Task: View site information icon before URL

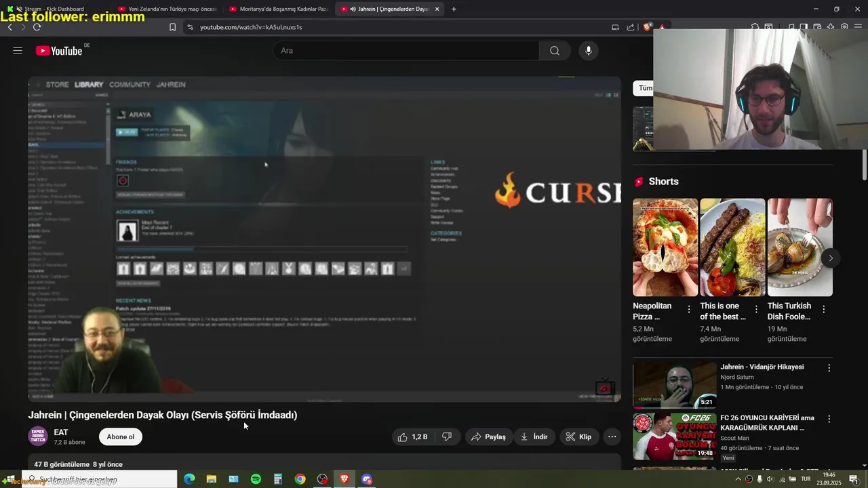Action: pyautogui.click(x=190, y=27)
